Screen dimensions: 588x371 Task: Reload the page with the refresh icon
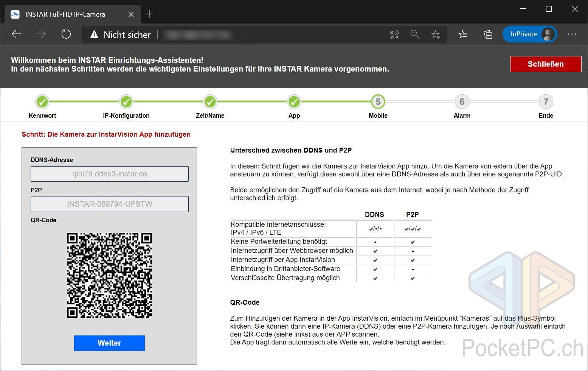(66, 34)
